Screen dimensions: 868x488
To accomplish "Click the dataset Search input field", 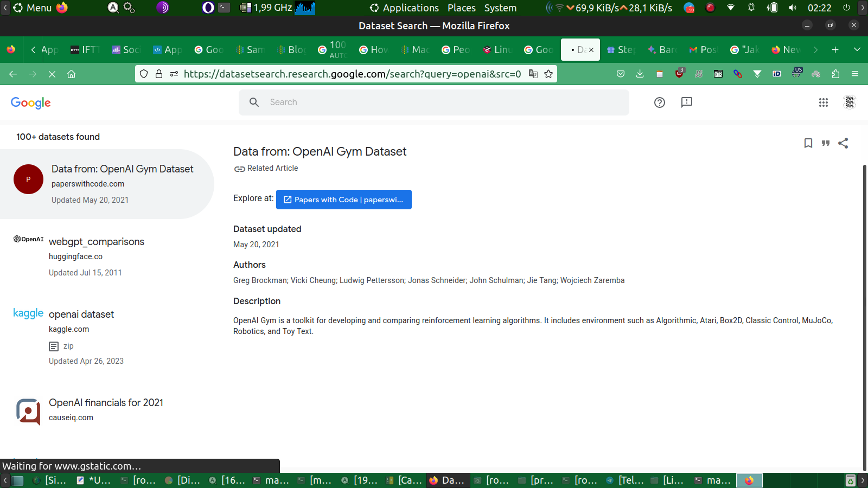I will [x=434, y=102].
